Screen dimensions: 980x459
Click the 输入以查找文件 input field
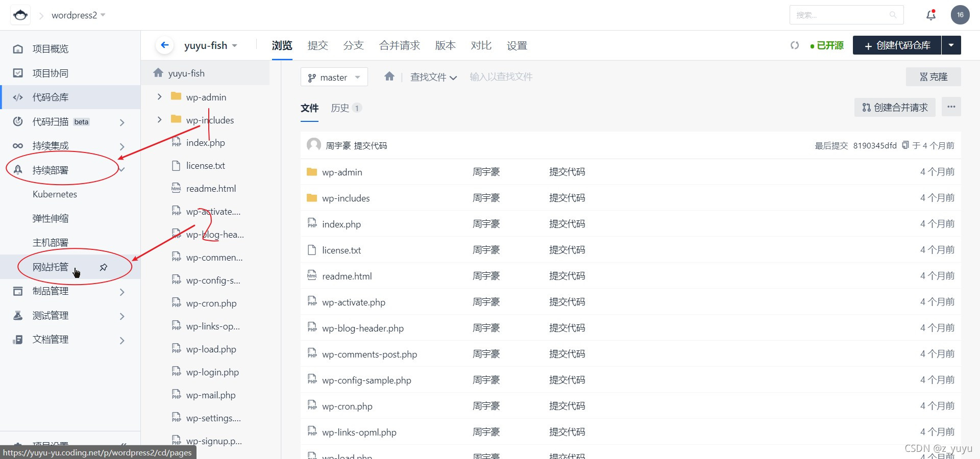[501, 76]
